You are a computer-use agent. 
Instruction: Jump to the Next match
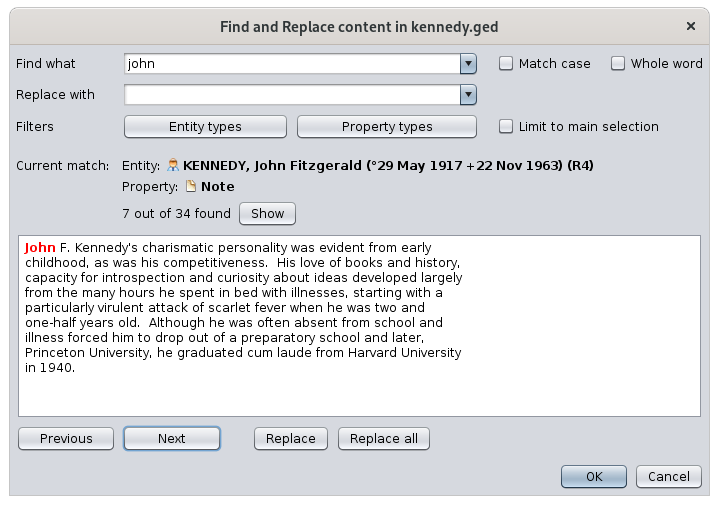[x=172, y=438]
